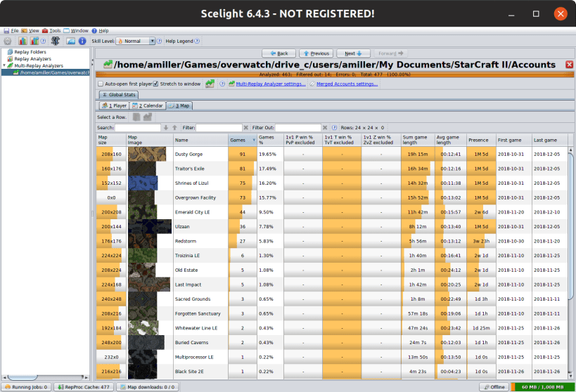576x392 pixels.
Task: Sort by the Avg game length column header
Action: point(450,141)
